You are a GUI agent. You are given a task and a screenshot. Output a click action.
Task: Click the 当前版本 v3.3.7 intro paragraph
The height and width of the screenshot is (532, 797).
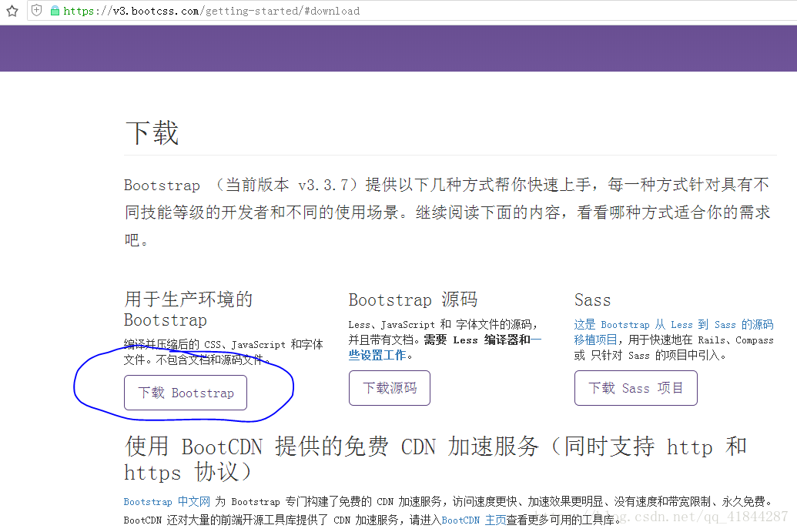tap(447, 212)
